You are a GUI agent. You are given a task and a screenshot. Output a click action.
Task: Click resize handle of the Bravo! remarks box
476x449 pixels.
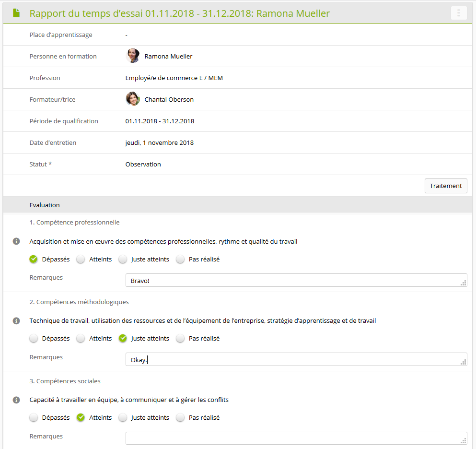(463, 284)
